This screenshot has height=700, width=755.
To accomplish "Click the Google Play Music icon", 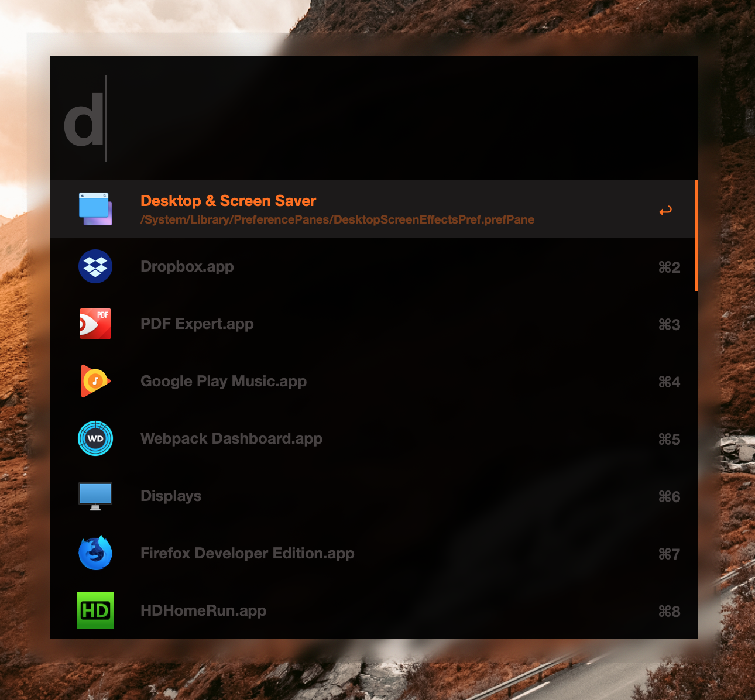I will click(x=95, y=381).
